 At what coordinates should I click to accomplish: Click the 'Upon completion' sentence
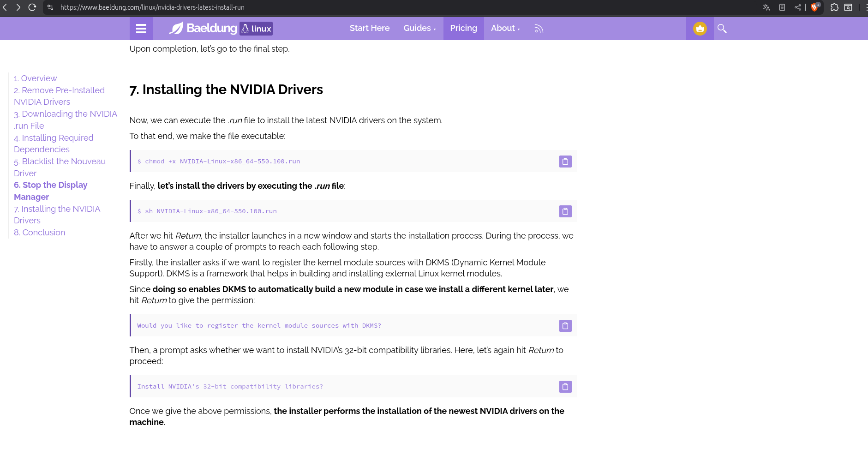[x=210, y=49]
